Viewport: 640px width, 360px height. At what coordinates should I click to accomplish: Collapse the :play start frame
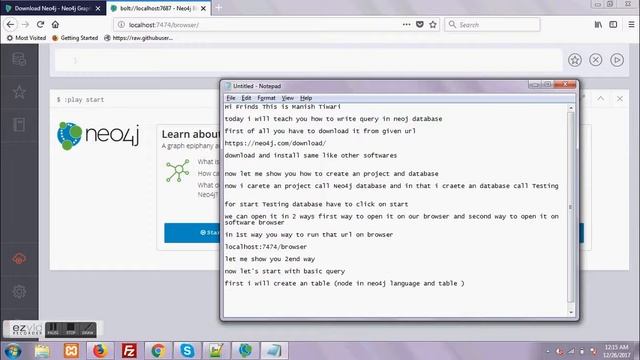(601, 99)
